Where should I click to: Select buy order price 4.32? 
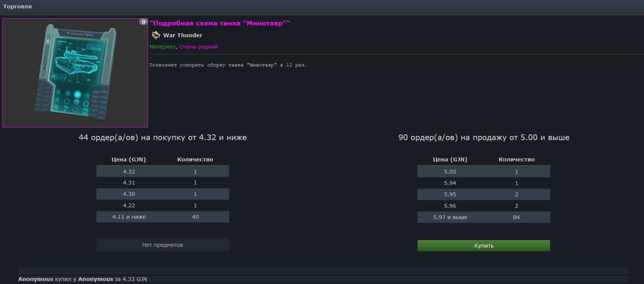coord(129,172)
